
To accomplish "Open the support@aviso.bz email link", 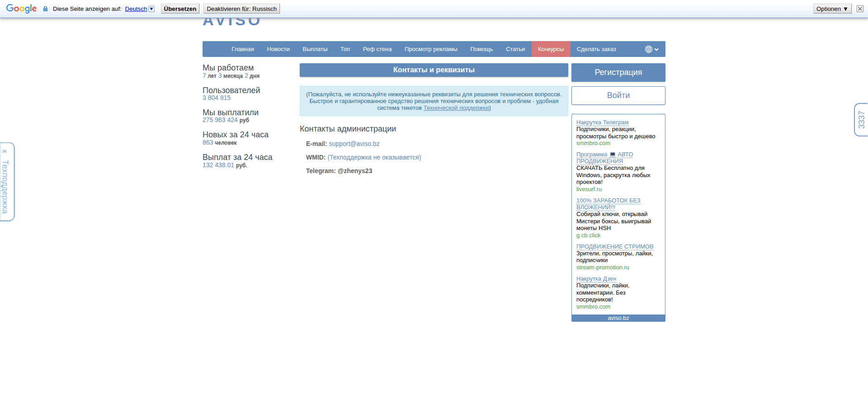I will pyautogui.click(x=354, y=144).
